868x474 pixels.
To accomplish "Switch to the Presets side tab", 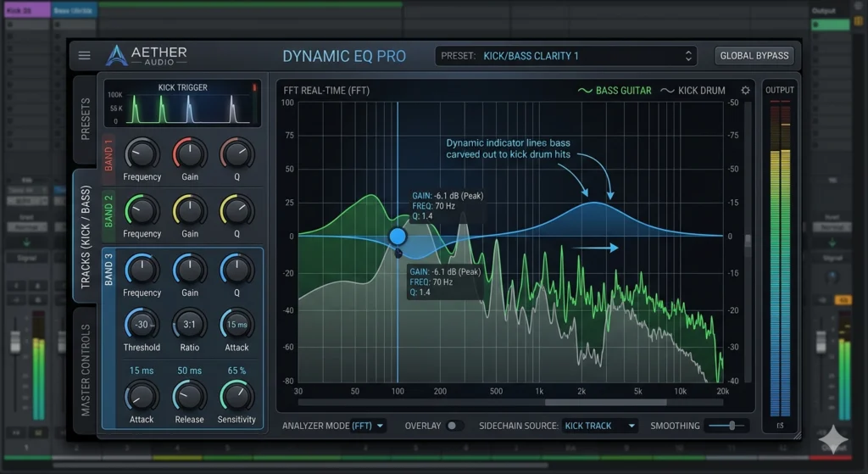I will 86,119.
